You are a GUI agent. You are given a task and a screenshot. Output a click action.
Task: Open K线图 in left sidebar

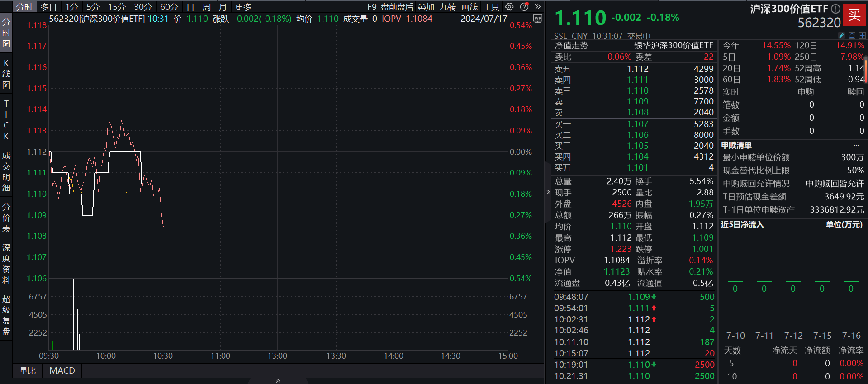click(6, 74)
